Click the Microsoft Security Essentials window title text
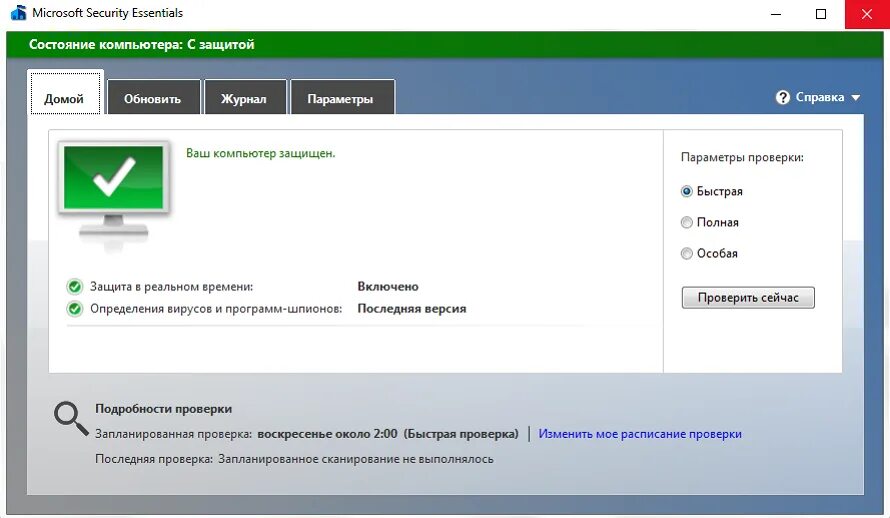The width and height of the screenshot is (890, 518). (x=107, y=12)
